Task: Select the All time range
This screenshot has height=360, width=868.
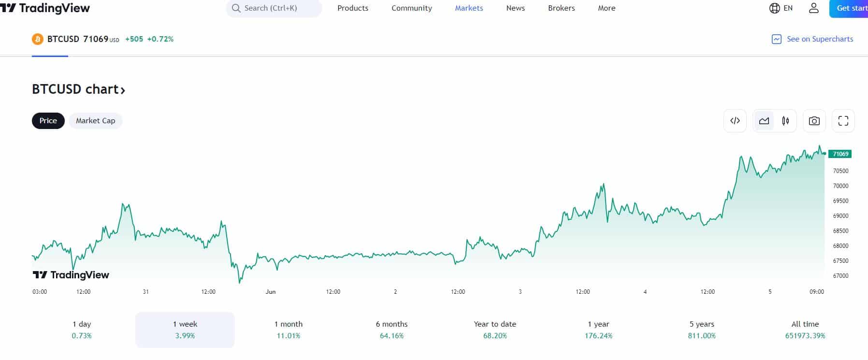Action: click(805, 330)
